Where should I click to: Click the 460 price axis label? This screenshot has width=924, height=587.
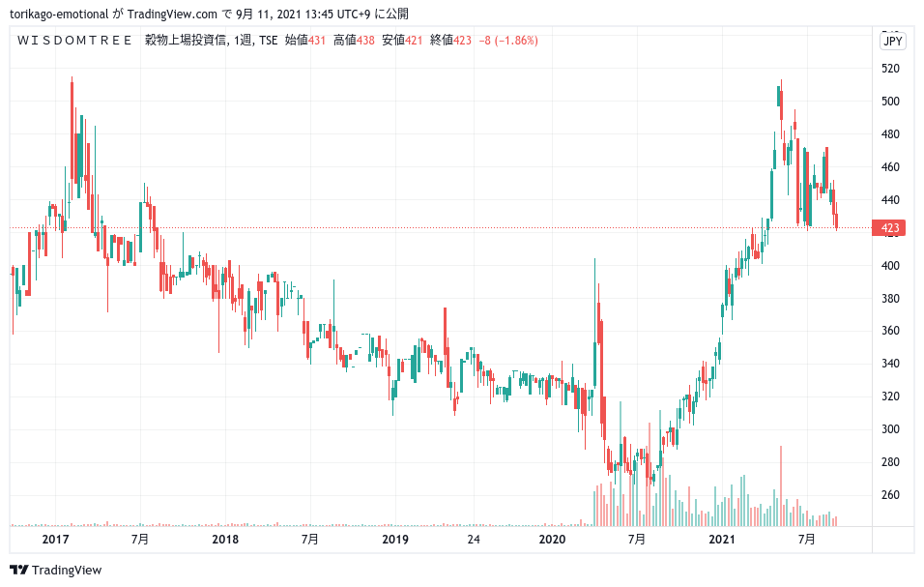pos(890,167)
